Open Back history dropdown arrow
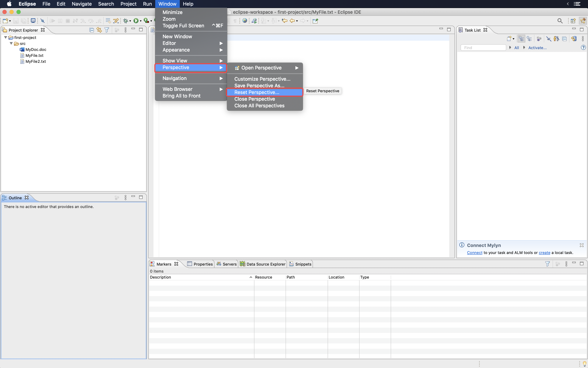Screen dimensions: 588x368 tap(297, 21)
